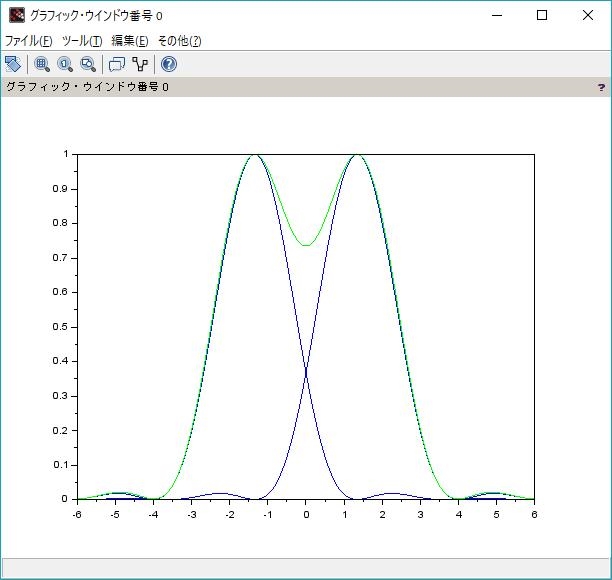Screen dimensions: 612x580
Task: Toggle the datatip mode icon
Action: tap(117, 64)
